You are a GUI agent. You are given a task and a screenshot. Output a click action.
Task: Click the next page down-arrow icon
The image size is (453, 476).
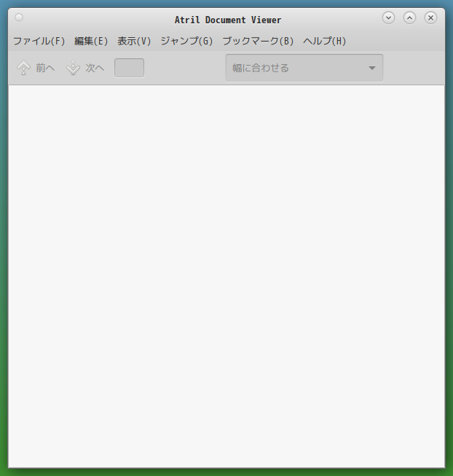(x=73, y=68)
